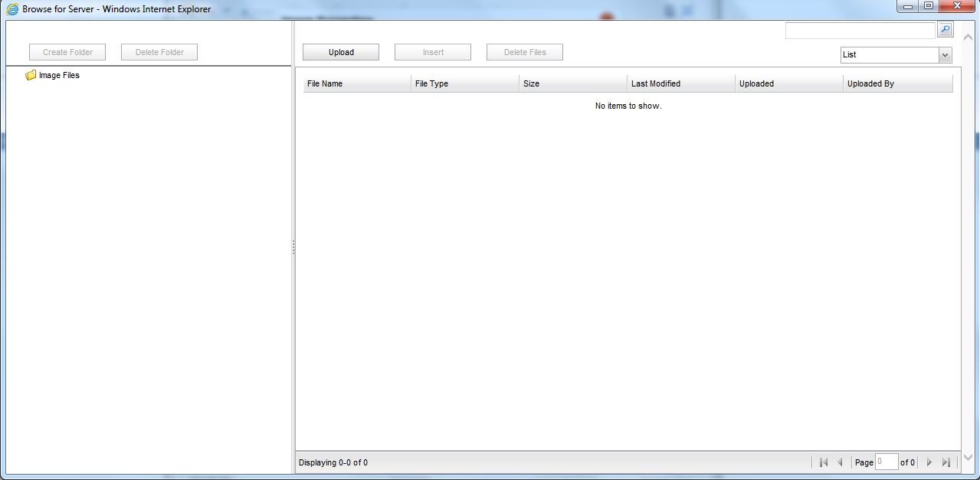Select the Image Files tree item
980x480 pixels.
tap(59, 76)
